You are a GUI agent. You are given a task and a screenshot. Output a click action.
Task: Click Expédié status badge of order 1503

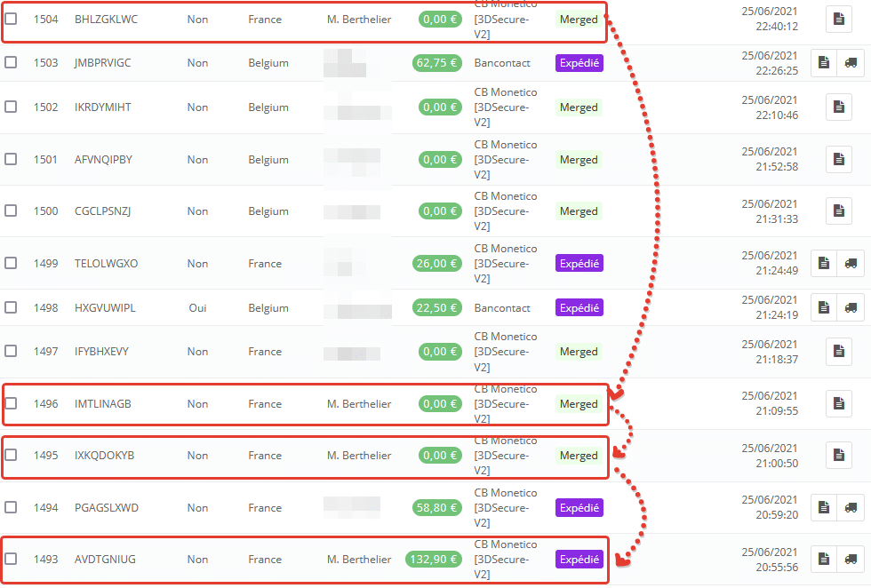579,63
